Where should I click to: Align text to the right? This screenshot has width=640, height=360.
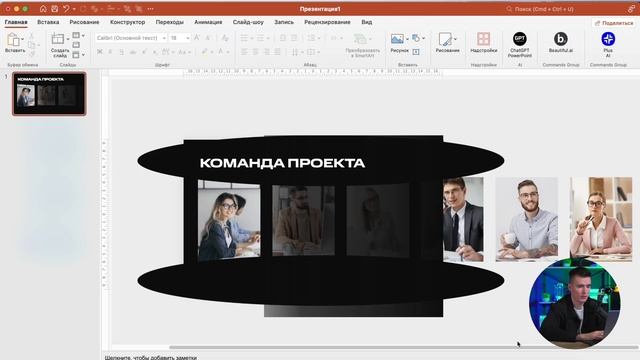[x=266, y=52]
